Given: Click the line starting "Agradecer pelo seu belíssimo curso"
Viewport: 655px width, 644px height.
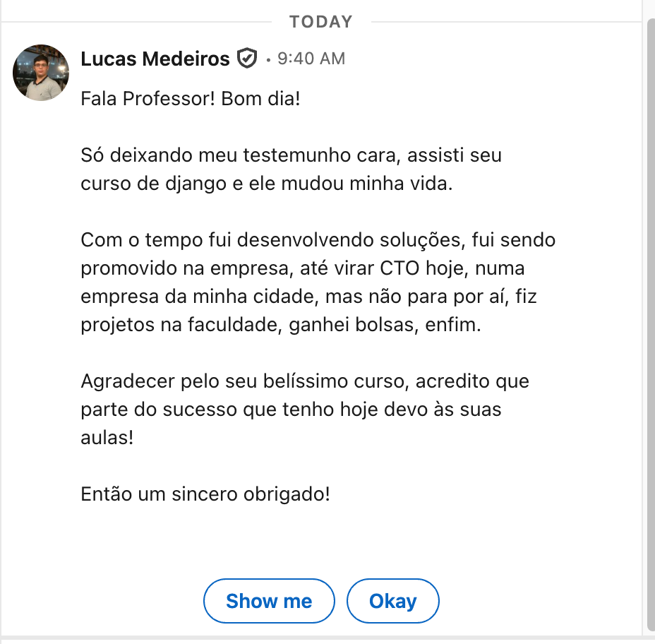Looking at the screenshot, I should [x=305, y=381].
